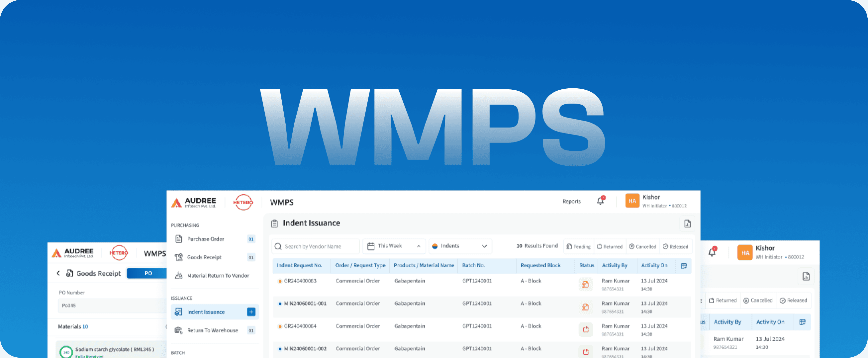This screenshot has width=868, height=358.
Task: Click the Audree Infotech logo in main window
Action: click(193, 202)
